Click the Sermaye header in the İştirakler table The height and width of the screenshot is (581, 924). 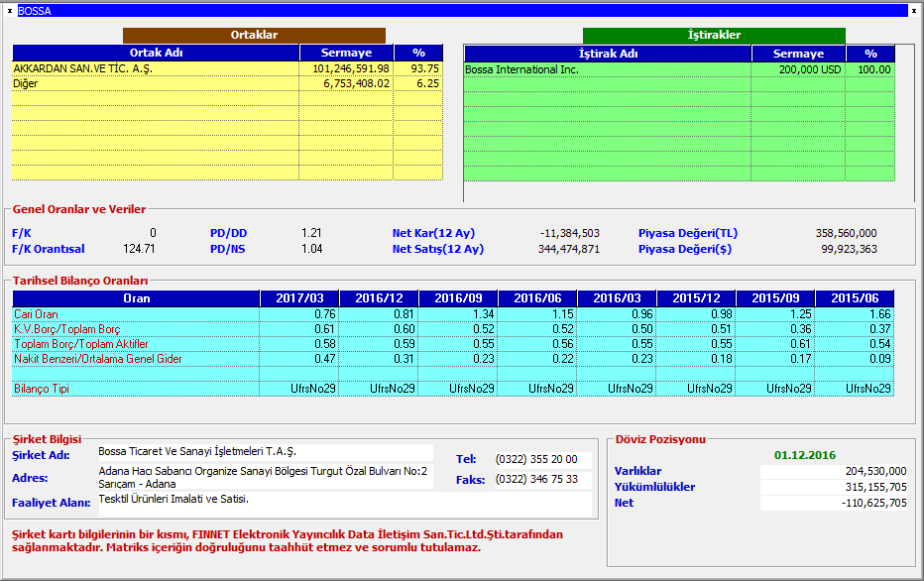click(798, 54)
